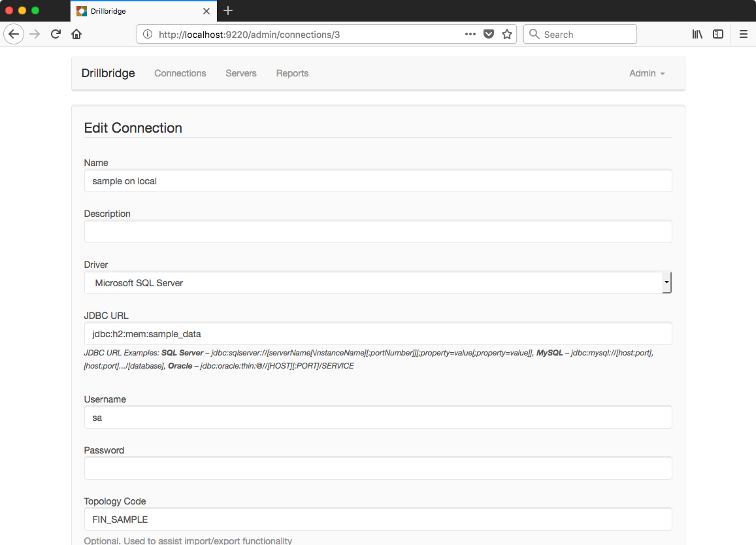Focus the JDBC URL input field
The height and width of the screenshot is (545, 756).
point(378,334)
